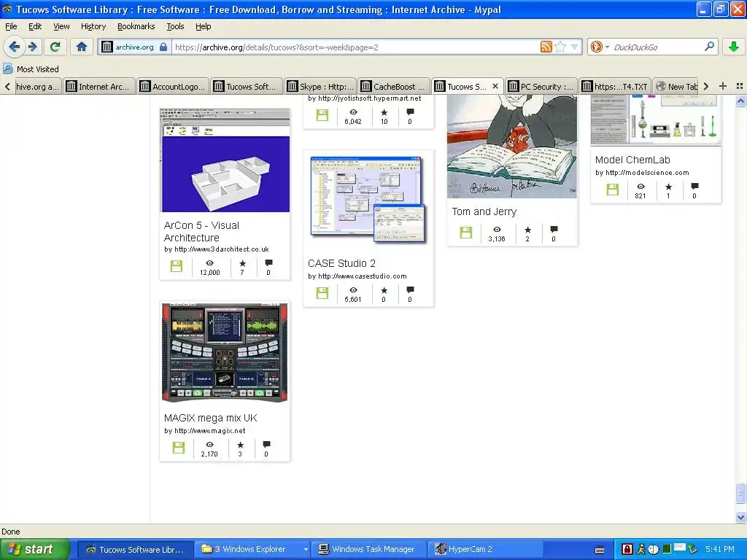Switch to the PC Security tab

[541, 86]
